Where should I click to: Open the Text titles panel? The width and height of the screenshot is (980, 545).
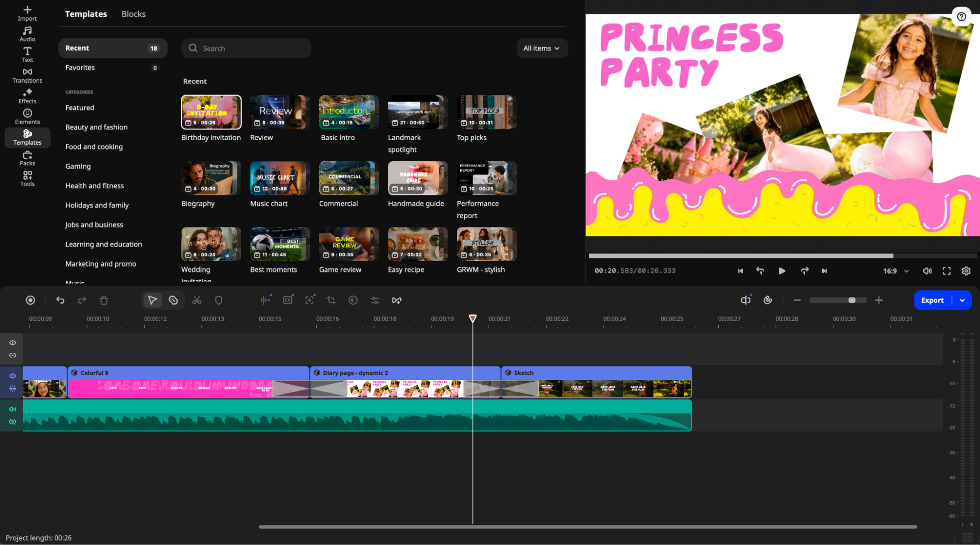pos(27,54)
